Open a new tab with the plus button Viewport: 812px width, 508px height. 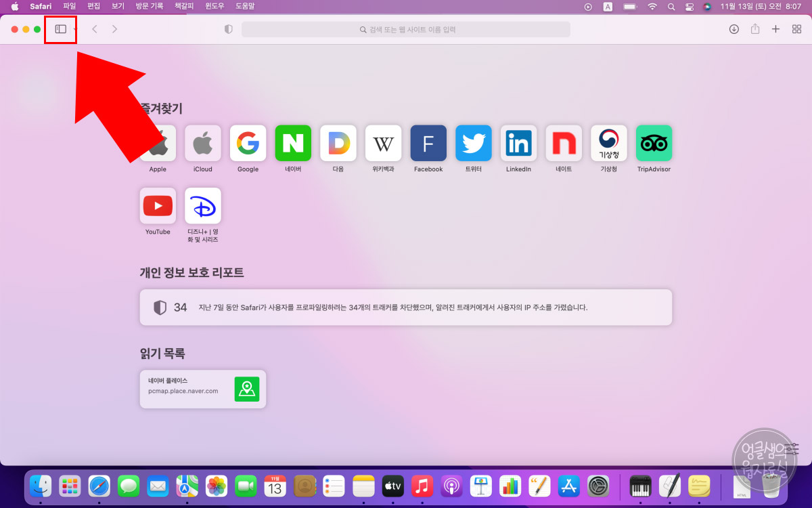tap(776, 29)
